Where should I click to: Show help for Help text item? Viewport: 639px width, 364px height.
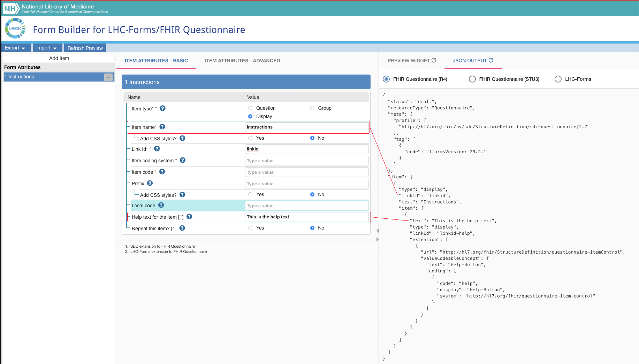(x=189, y=217)
